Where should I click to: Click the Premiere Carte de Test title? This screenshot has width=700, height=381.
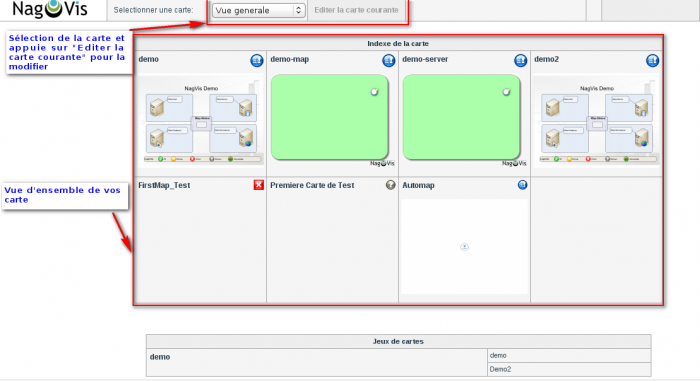[312, 185]
